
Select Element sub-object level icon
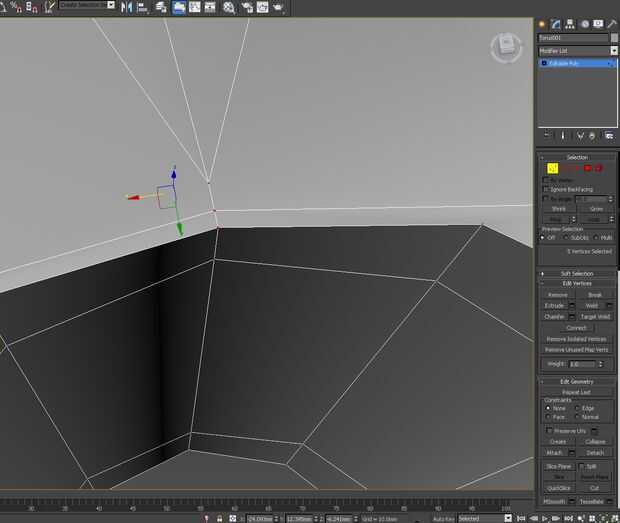599,168
